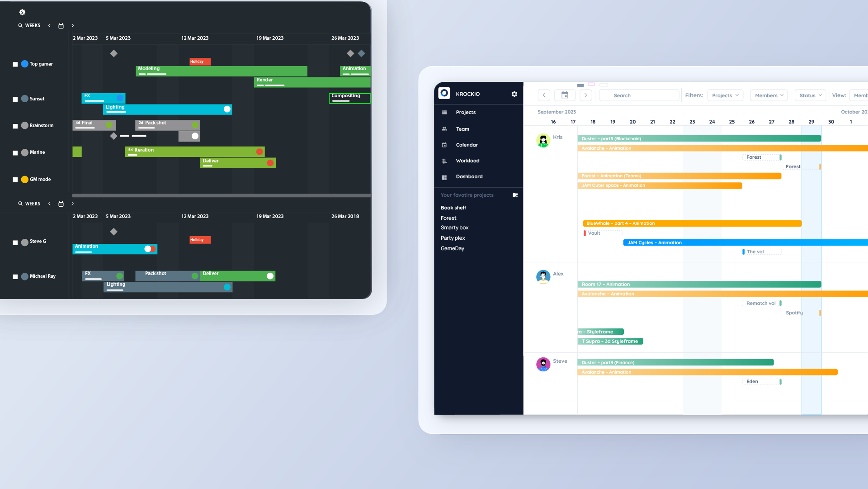
Task: Click the next week navigation arrow
Action: pyautogui.click(x=73, y=25)
